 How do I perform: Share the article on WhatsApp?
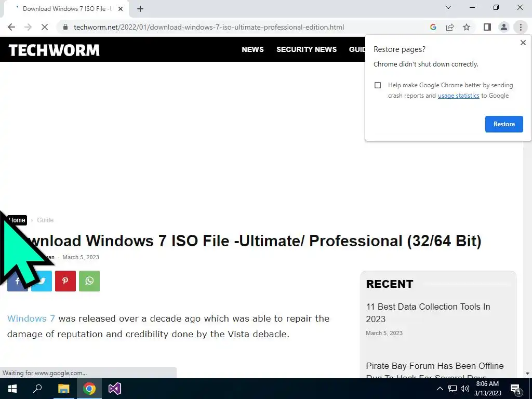(89, 281)
